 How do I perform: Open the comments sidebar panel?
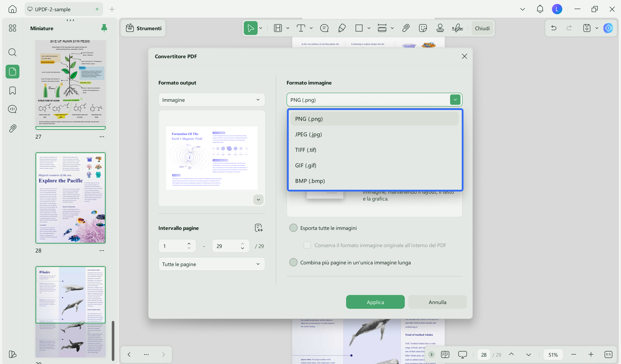coord(12,109)
